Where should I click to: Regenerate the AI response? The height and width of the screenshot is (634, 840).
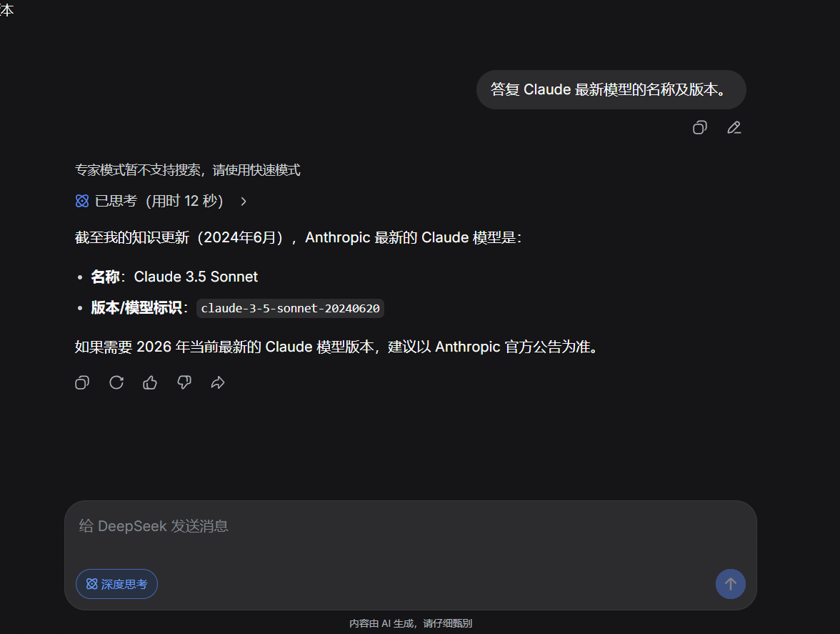116,382
